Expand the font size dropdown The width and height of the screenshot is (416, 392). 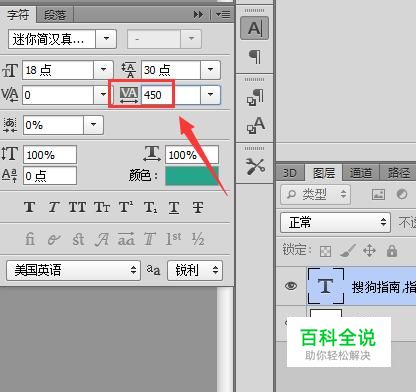coord(103,70)
